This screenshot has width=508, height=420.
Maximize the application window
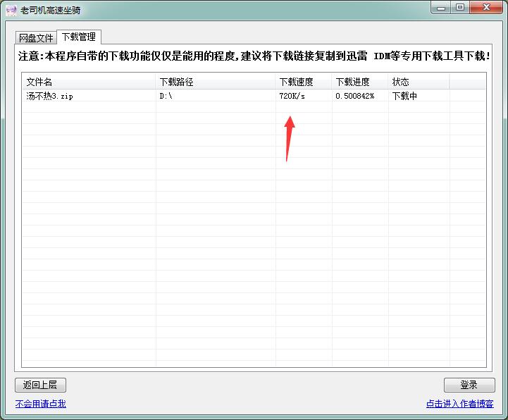coord(459,7)
